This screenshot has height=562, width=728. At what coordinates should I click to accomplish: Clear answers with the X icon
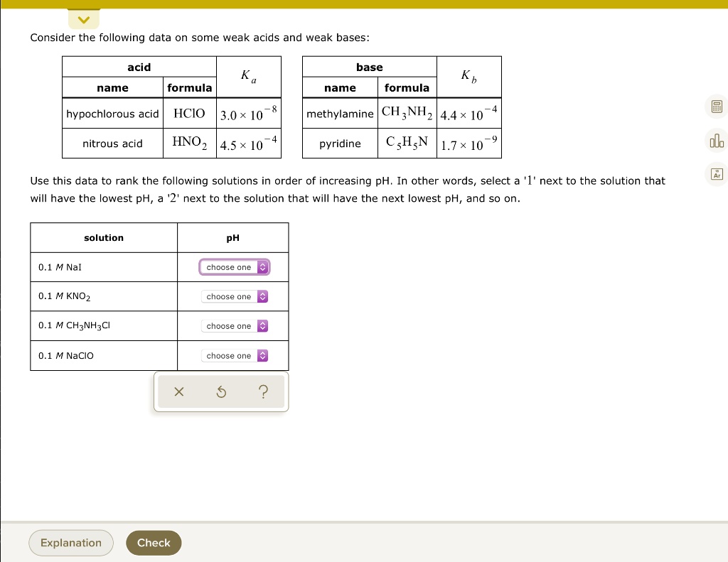click(178, 391)
